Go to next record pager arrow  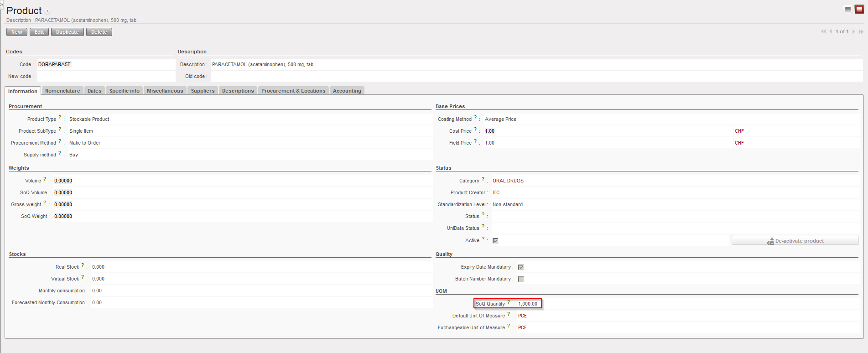coord(853,31)
